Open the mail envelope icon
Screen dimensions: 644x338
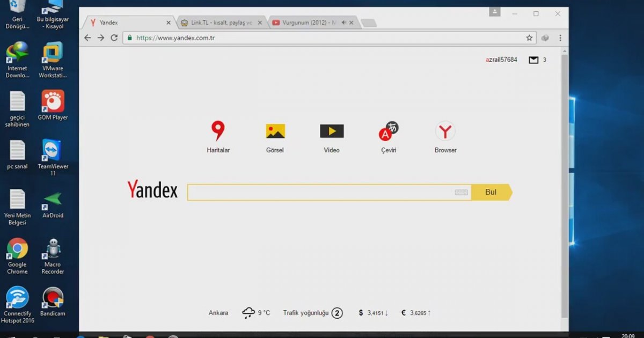pyautogui.click(x=533, y=60)
